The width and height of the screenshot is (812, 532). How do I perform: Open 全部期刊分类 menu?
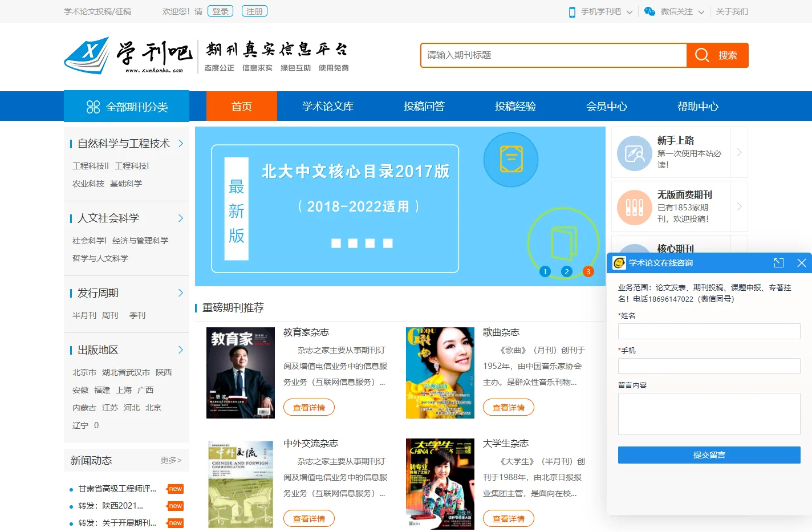127,106
